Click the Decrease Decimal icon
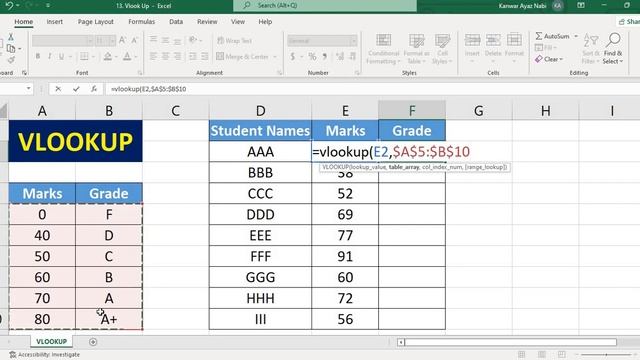Screen dimensions: 640x360 click(x=352, y=56)
